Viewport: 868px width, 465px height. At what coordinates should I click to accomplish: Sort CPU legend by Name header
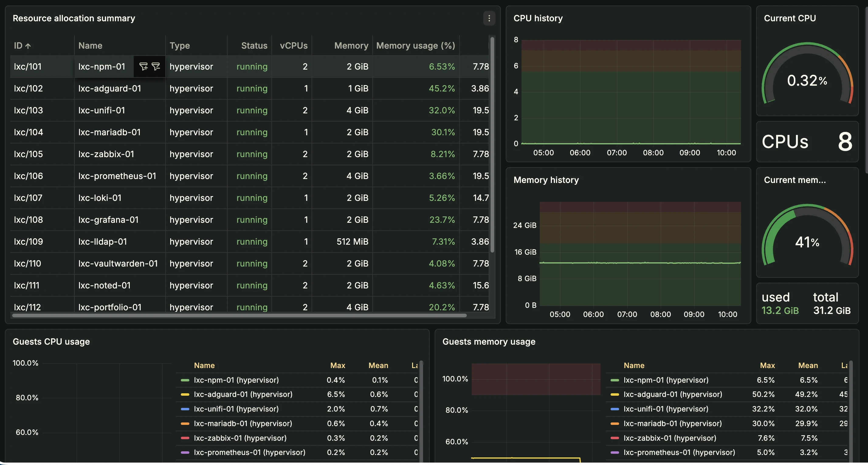coord(204,366)
